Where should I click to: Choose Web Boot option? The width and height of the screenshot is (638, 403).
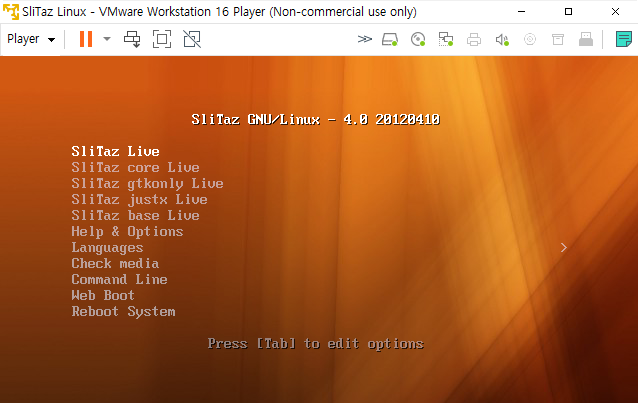[103, 296]
